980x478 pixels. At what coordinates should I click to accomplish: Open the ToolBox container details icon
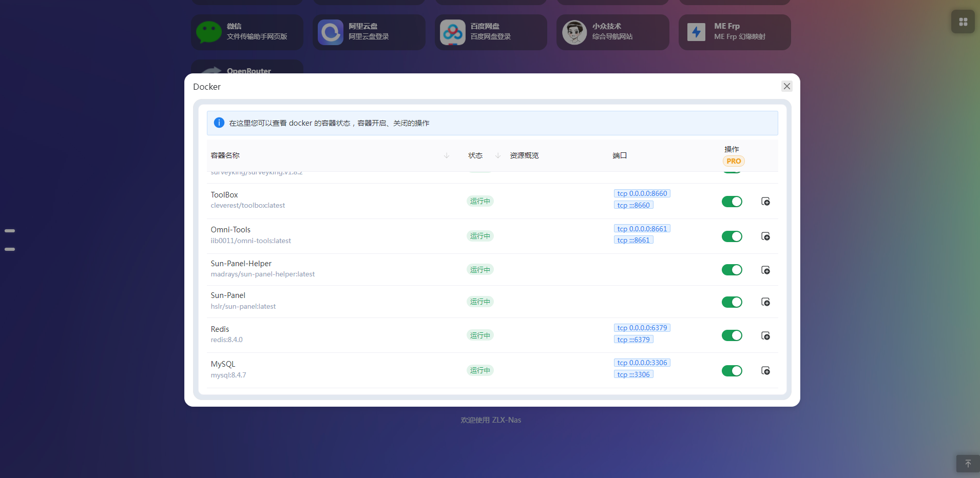(765, 202)
